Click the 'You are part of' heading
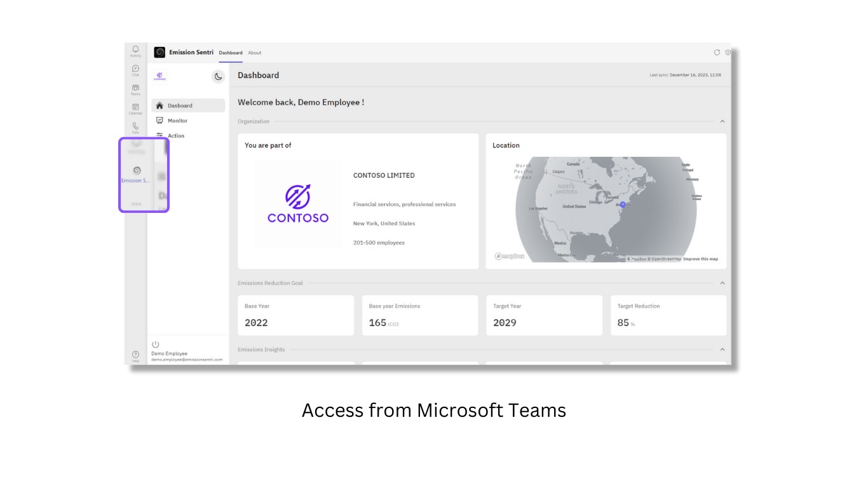The width and height of the screenshot is (868, 488). (x=268, y=146)
